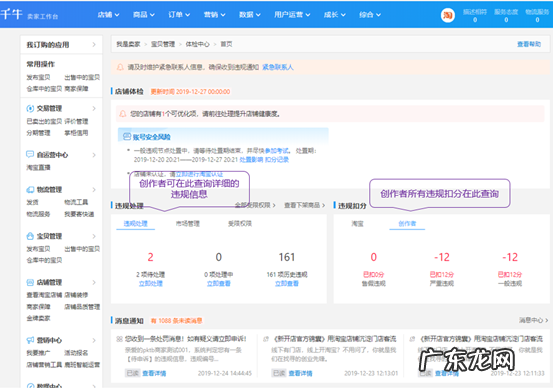
Task: Click the 宝贝管理 bag icon in sidebar
Action: click(x=30, y=236)
